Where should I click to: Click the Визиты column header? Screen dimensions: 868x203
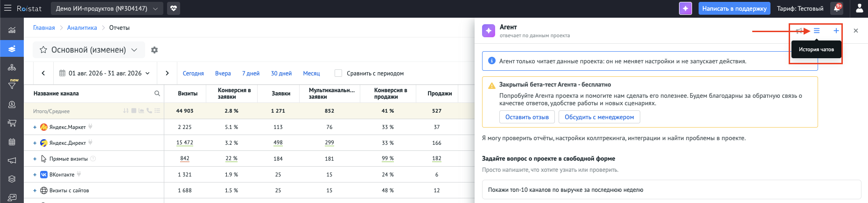click(188, 94)
